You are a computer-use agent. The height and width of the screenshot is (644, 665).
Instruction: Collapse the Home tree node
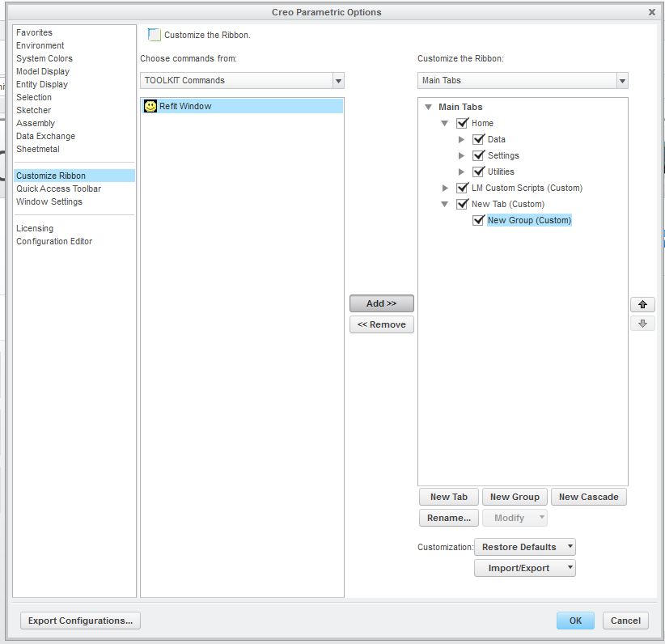click(x=444, y=124)
